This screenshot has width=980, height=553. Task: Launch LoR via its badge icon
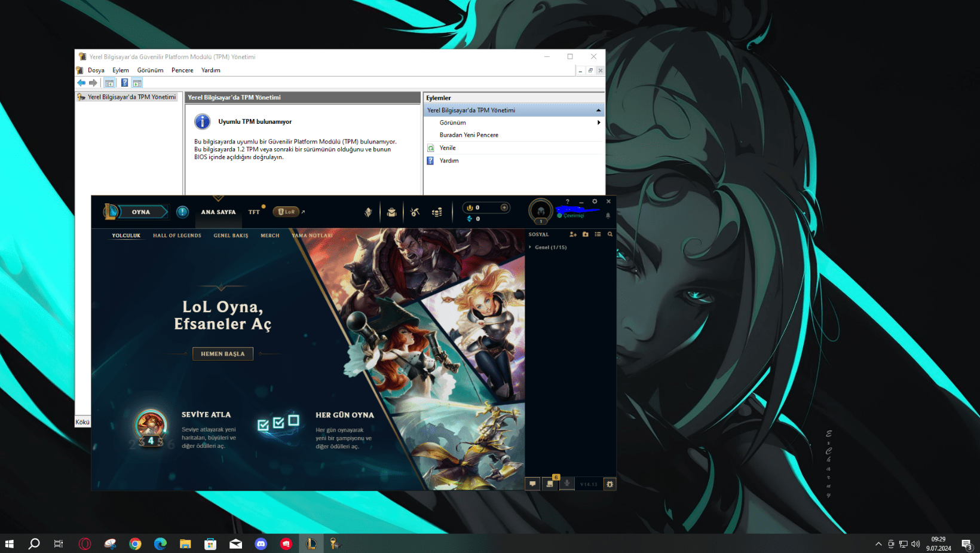click(x=286, y=212)
